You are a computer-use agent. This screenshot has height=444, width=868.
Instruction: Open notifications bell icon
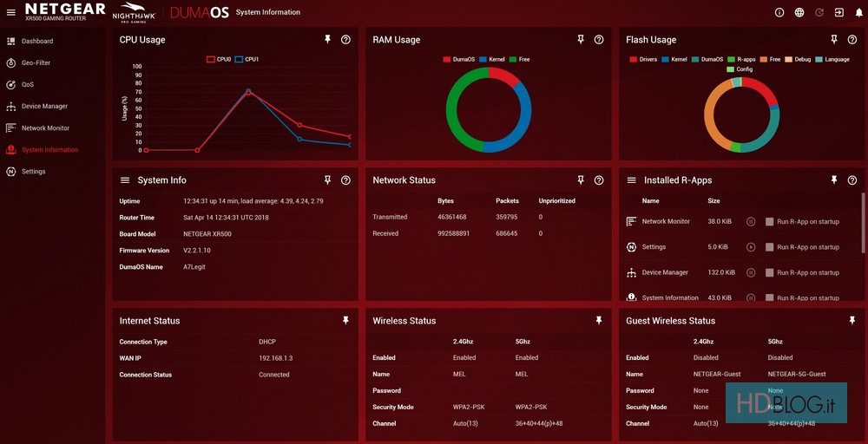tap(858, 12)
